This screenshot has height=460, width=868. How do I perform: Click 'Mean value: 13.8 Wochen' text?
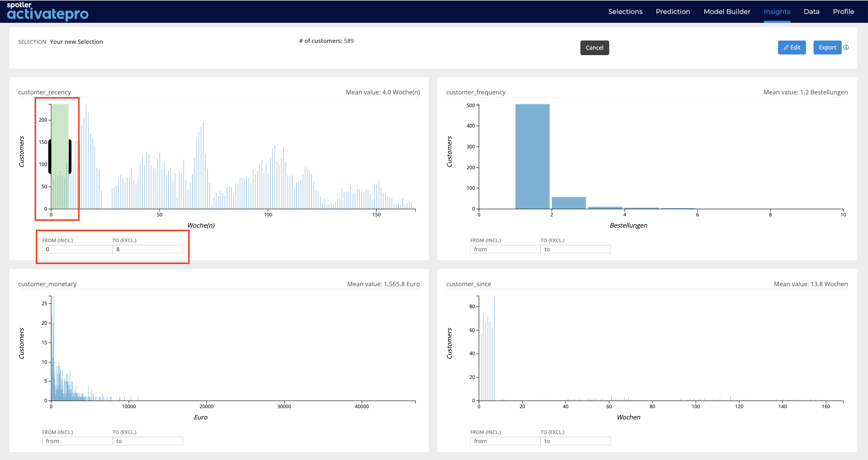tap(811, 284)
